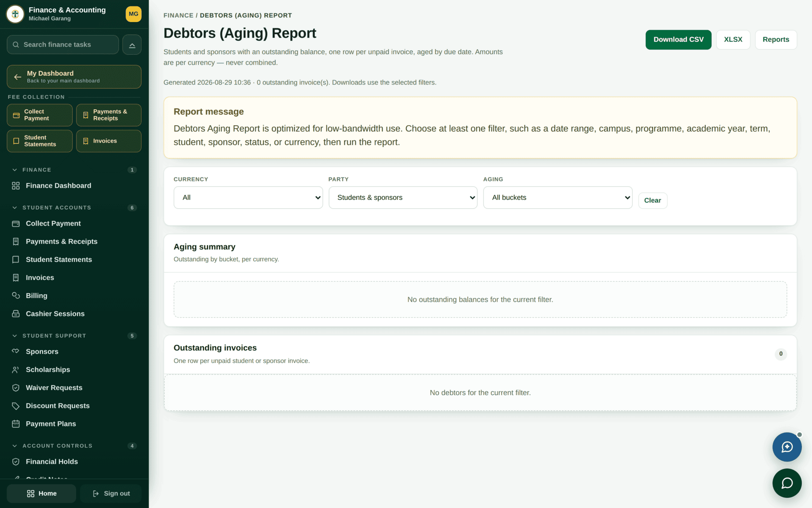The height and width of the screenshot is (508, 812).
Task: Click the Search finance tasks field
Action: click(x=63, y=44)
